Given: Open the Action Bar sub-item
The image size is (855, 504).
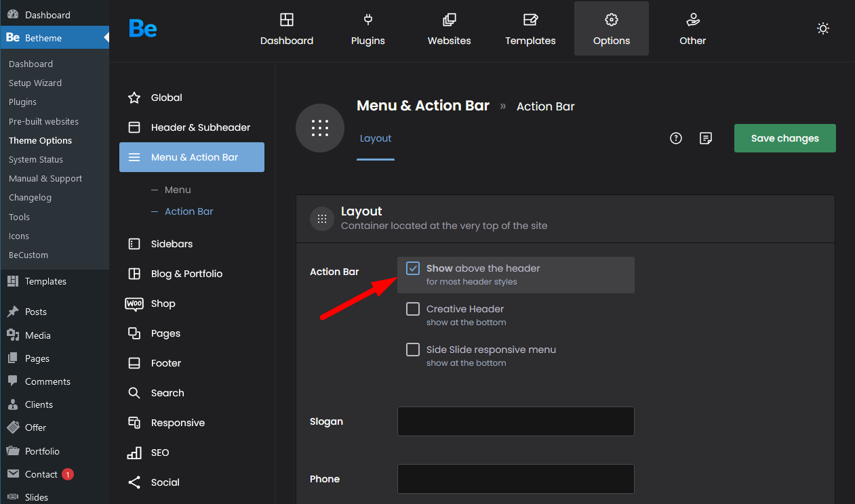Looking at the screenshot, I should 189,211.
